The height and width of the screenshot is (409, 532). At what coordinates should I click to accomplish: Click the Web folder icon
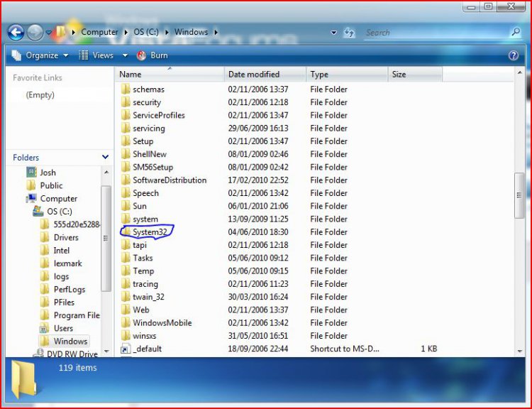pos(126,310)
